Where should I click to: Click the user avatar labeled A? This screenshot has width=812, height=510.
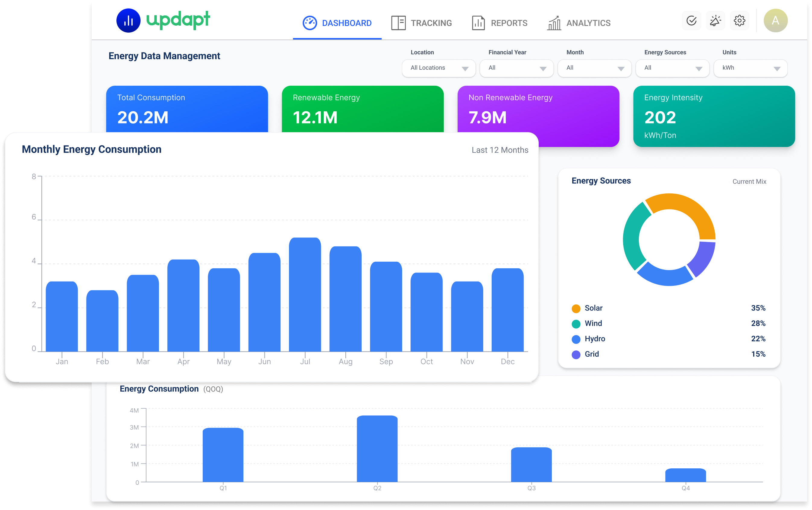tap(775, 21)
